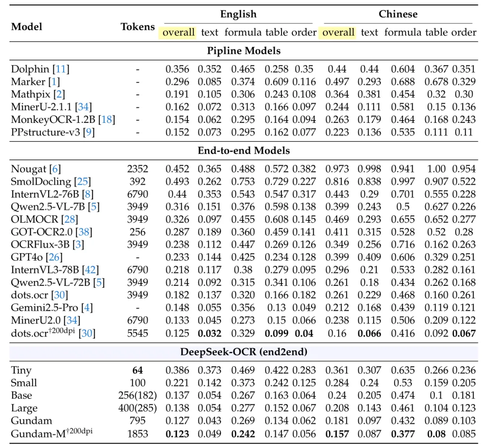The width and height of the screenshot is (488, 448).
Task: Click the 'Mathpix' model name
Action: tap(31, 94)
